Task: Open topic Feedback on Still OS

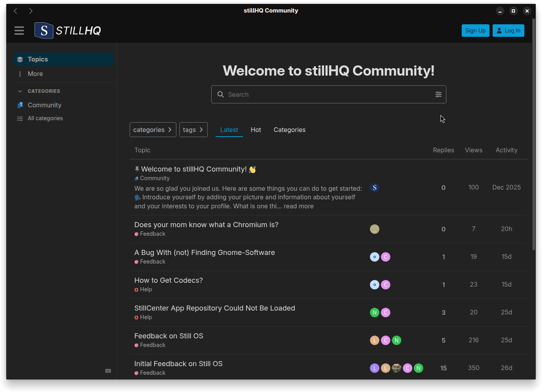Action: click(x=169, y=336)
